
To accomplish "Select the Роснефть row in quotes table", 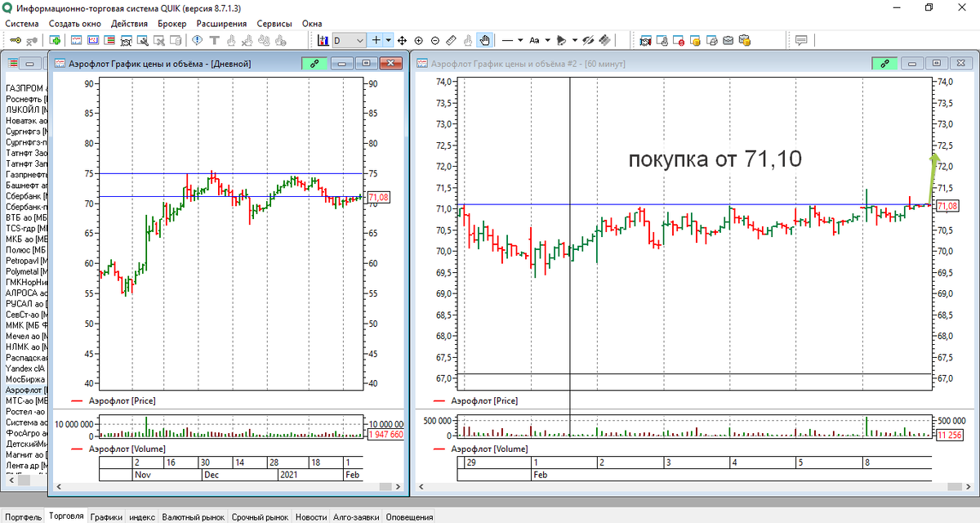I will [x=26, y=98].
